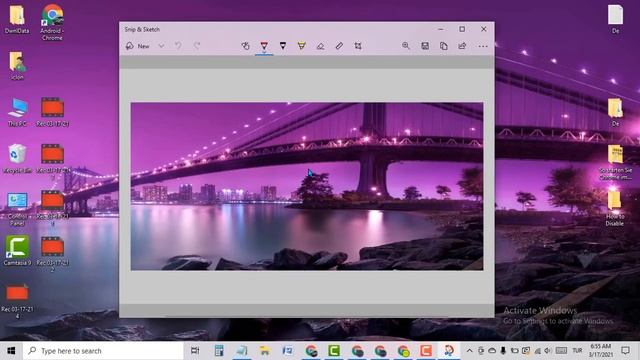640x360 pixels.
Task: Open the Windows Start menu
Action: [x=11, y=351]
